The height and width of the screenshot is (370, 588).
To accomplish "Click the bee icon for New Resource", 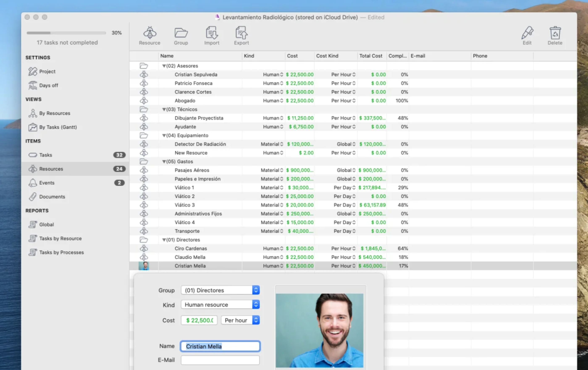I will tap(144, 153).
